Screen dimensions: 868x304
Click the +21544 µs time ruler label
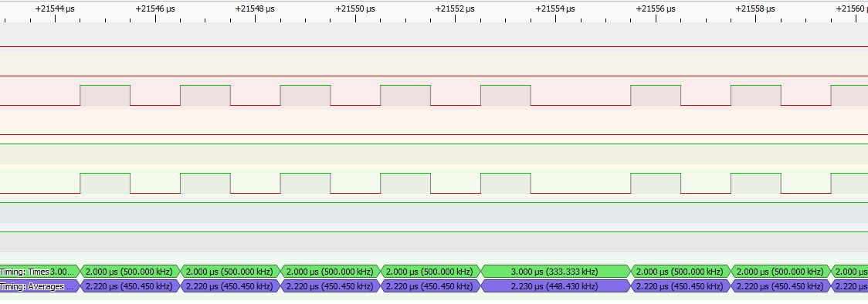pos(55,8)
